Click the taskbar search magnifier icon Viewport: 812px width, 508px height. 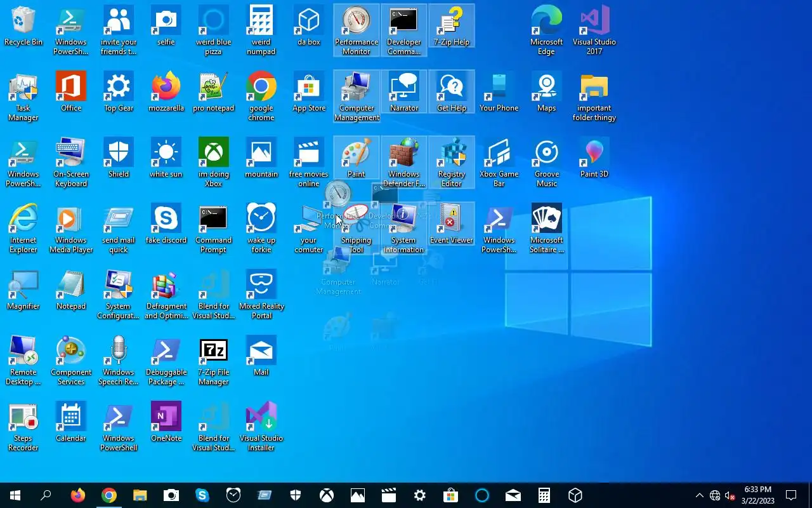(x=46, y=495)
